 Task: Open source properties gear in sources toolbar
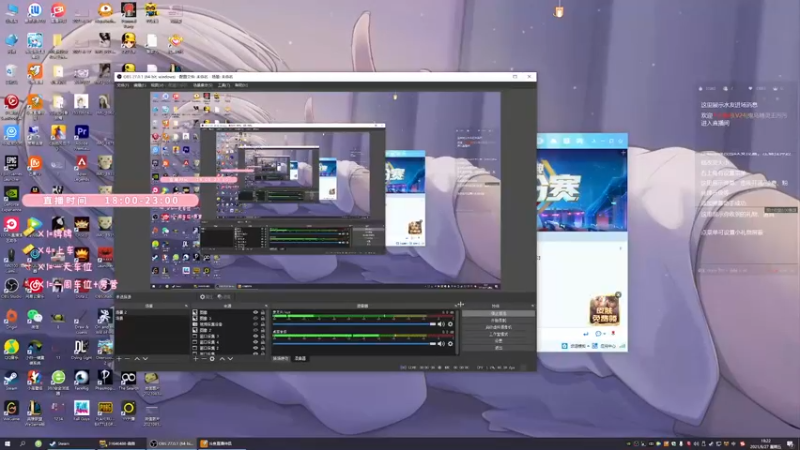click(212, 359)
